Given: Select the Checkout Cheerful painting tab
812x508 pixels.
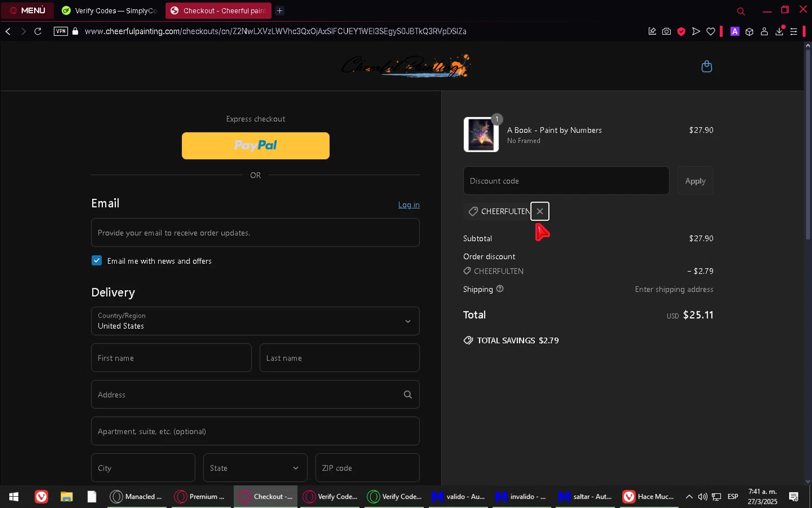Looking at the screenshot, I should (219, 10).
